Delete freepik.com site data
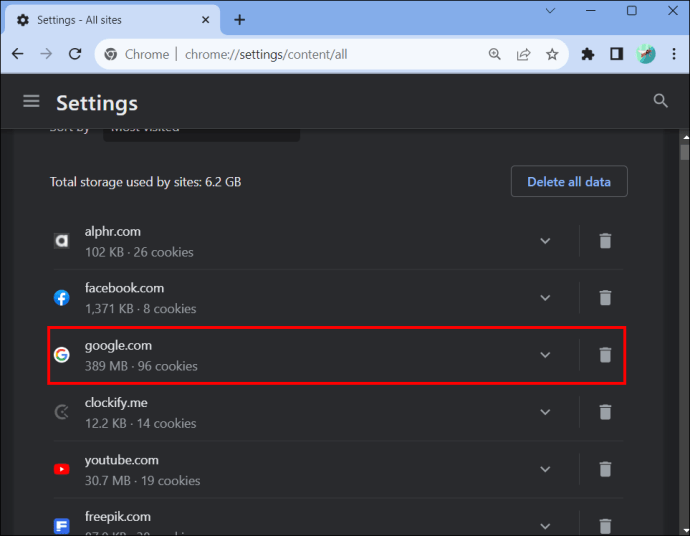 [x=605, y=526]
